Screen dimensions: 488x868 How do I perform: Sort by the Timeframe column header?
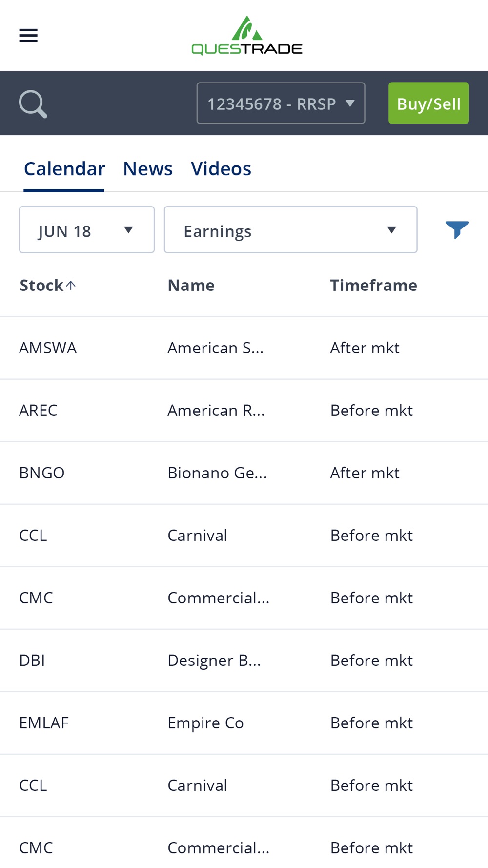[x=373, y=286]
